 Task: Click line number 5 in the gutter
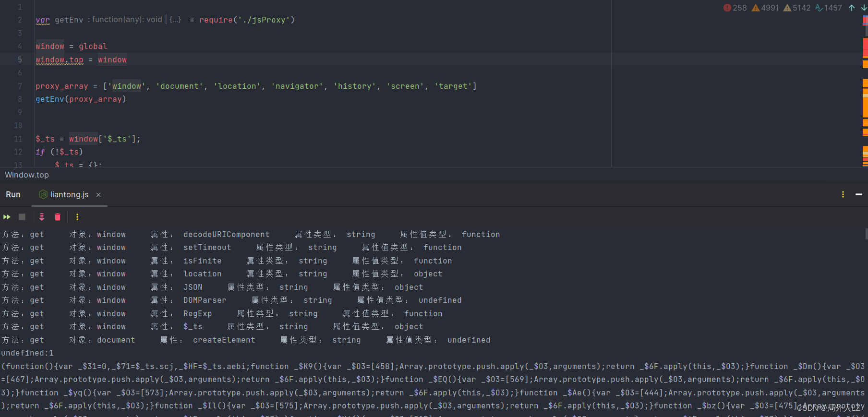(20, 60)
